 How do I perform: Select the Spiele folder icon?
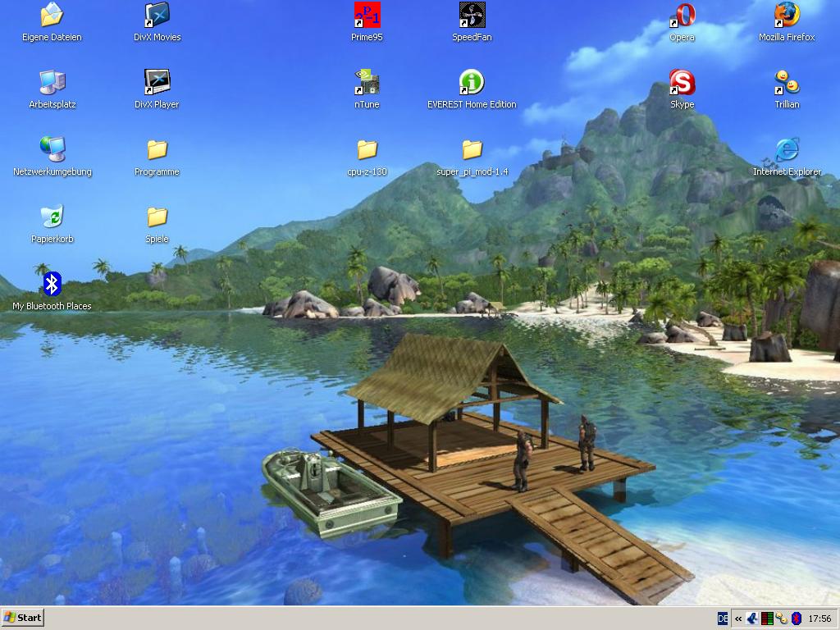click(x=157, y=217)
